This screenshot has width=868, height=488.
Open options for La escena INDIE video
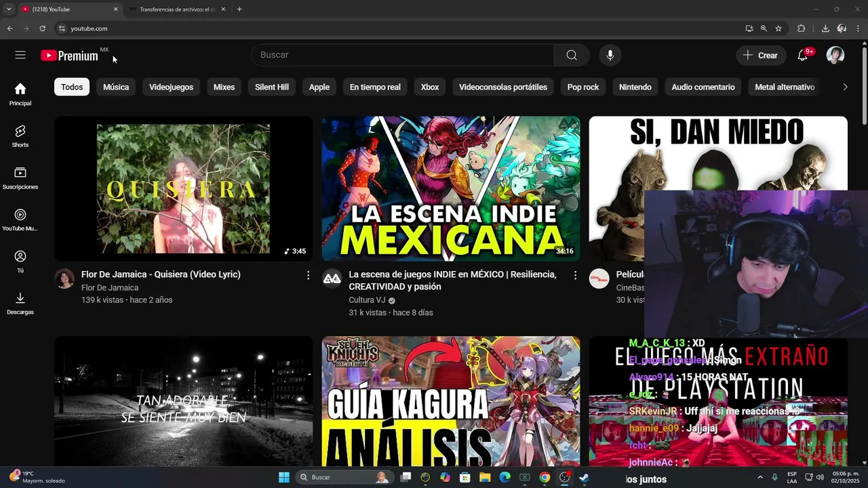(x=575, y=275)
